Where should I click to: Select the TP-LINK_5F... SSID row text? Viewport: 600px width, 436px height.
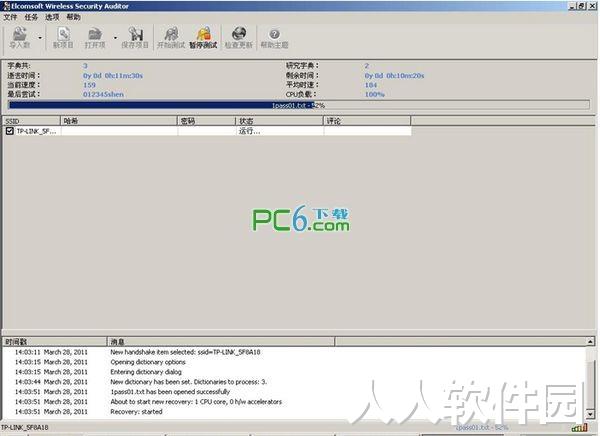coord(36,131)
